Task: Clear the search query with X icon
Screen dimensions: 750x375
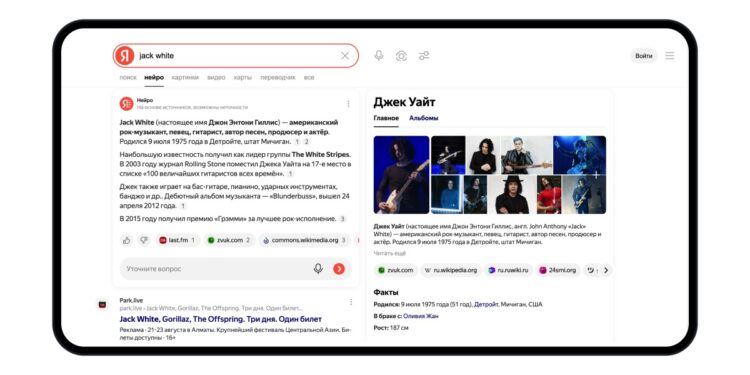Action: (x=345, y=55)
